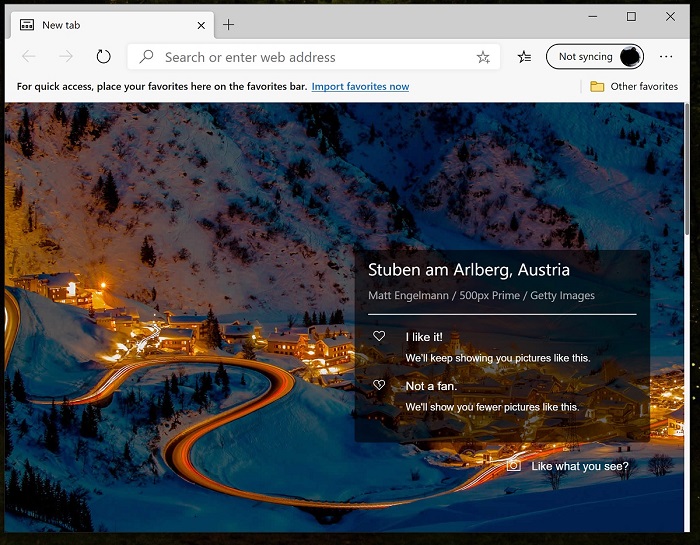Click the Forward navigation arrow
This screenshot has width=700, height=545.
pyautogui.click(x=66, y=57)
